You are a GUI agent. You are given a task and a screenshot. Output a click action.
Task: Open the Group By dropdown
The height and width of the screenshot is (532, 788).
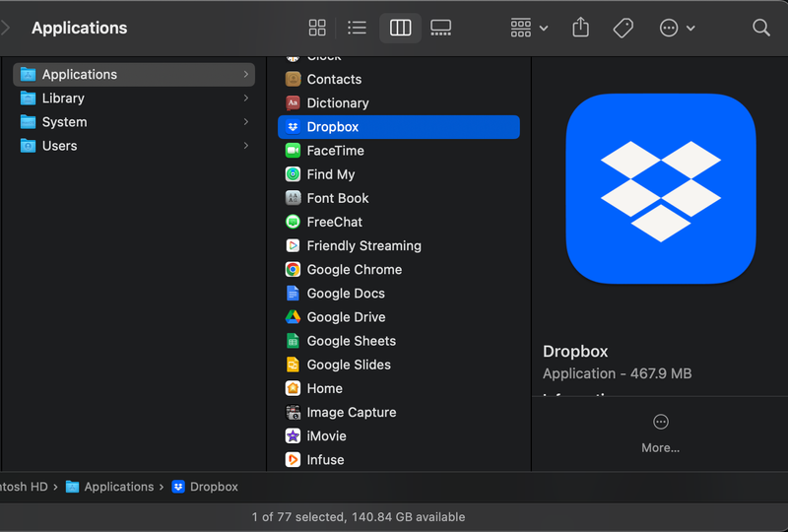pyautogui.click(x=529, y=29)
